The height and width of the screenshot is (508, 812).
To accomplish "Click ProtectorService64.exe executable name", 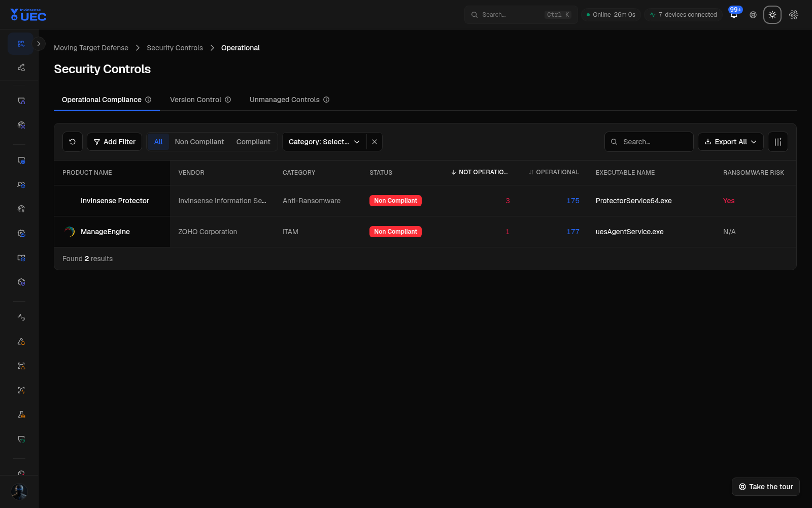I will (633, 201).
